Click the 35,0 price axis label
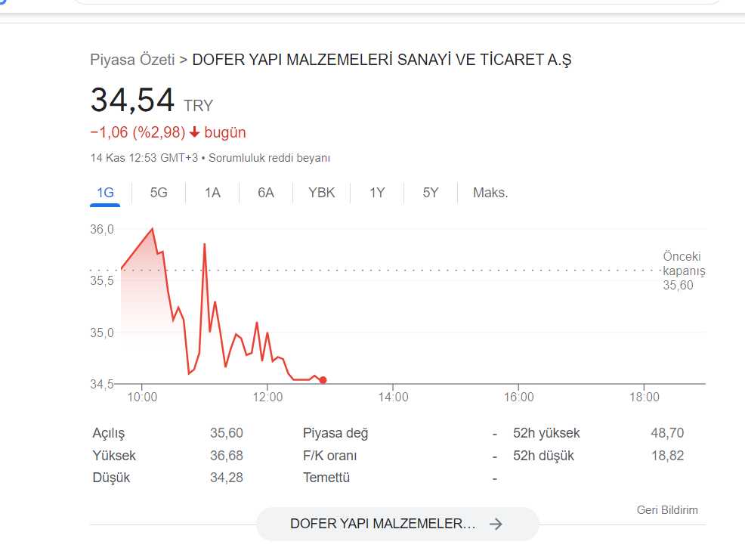Screen dimensions: 745x560 pos(102,333)
